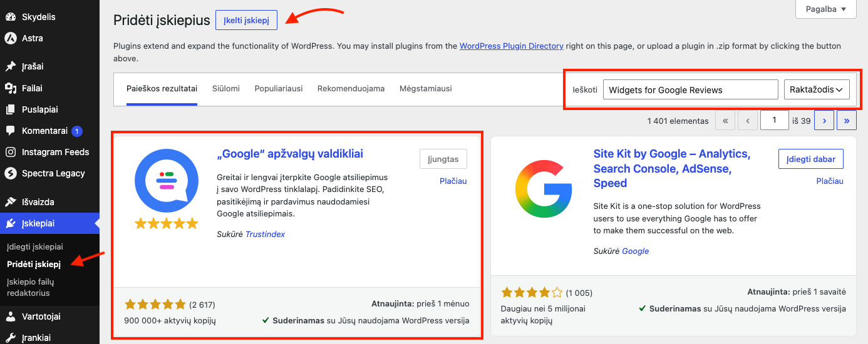Click the current page number field

click(x=775, y=120)
